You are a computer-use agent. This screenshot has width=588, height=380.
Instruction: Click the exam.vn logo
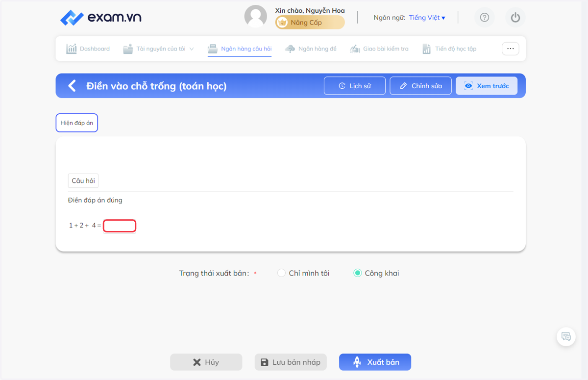100,18
